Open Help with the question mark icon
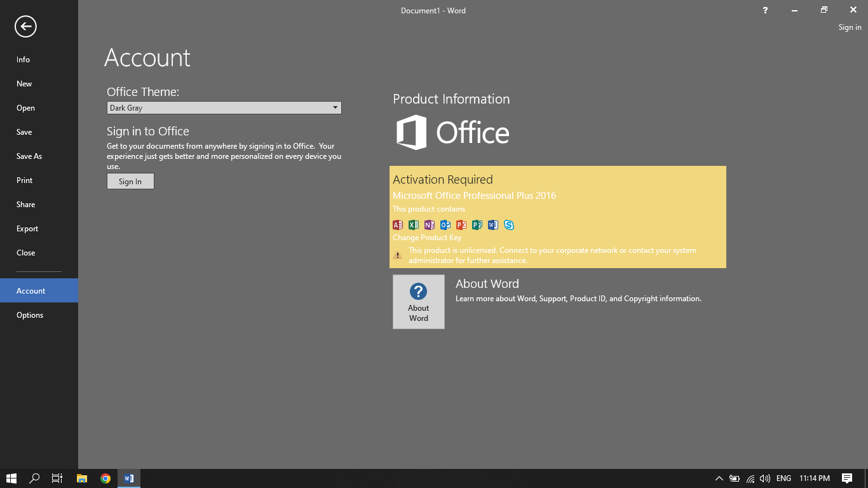 (765, 10)
